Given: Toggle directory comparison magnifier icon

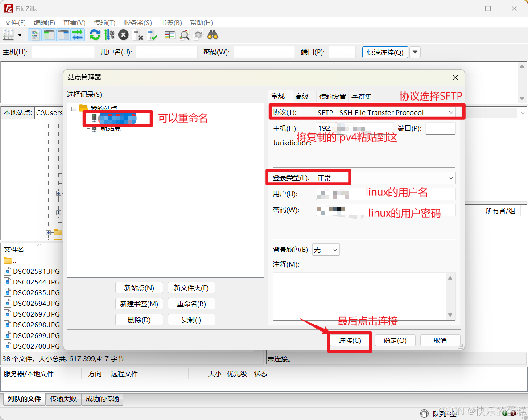Looking at the screenshot, I should coord(184,35).
